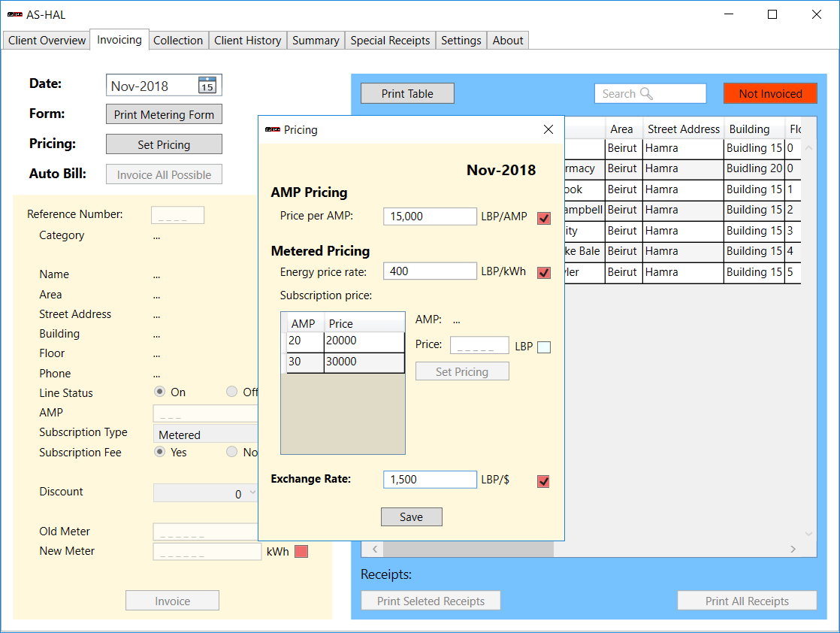Click the Pricing dialog logo icon
Screen dimensions: 840x633
tap(273, 130)
